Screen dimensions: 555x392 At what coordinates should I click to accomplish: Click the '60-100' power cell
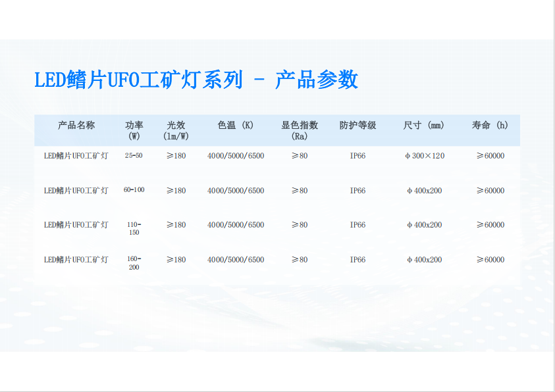pyautogui.click(x=134, y=190)
